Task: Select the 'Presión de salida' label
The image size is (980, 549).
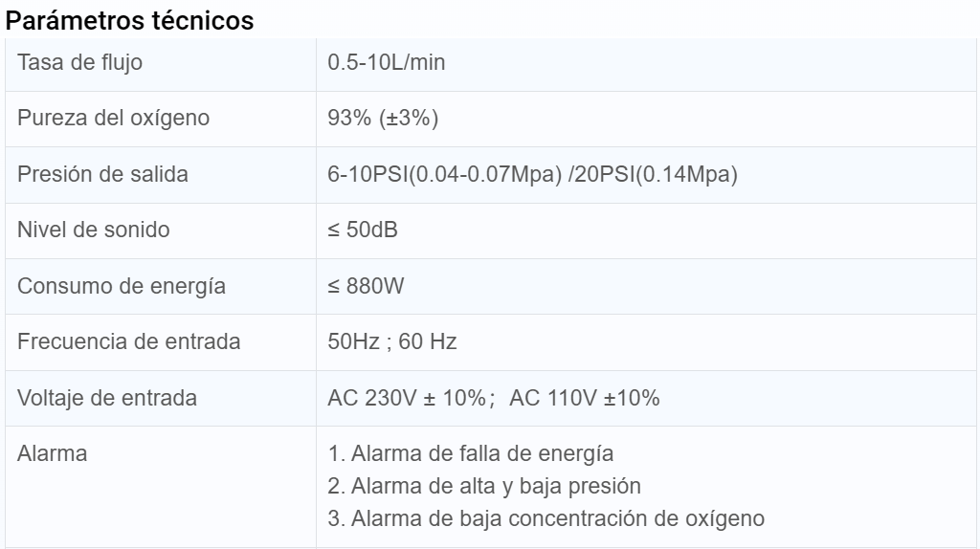Action: 103,175
